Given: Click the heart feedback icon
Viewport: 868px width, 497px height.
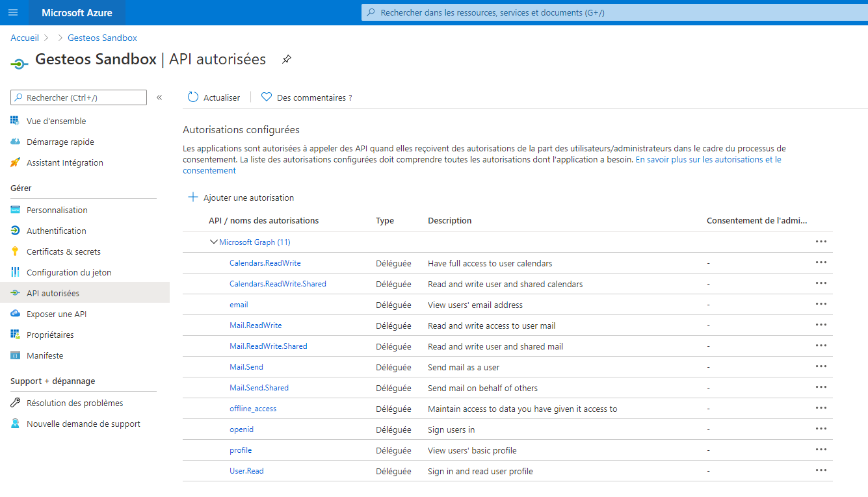Looking at the screenshot, I should point(266,97).
